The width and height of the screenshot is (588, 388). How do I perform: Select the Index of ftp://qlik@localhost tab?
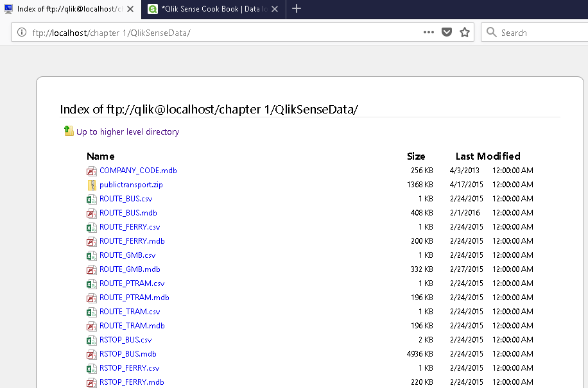pos(71,9)
